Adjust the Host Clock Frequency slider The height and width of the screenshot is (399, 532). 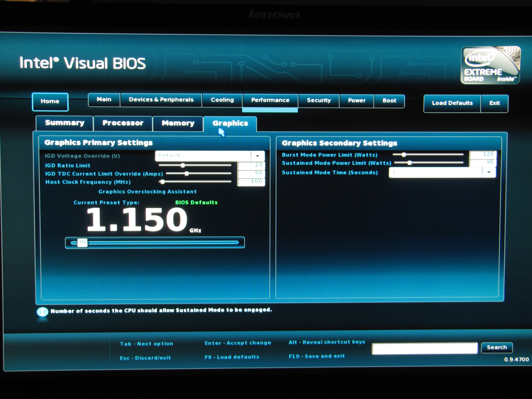tap(195, 182)
